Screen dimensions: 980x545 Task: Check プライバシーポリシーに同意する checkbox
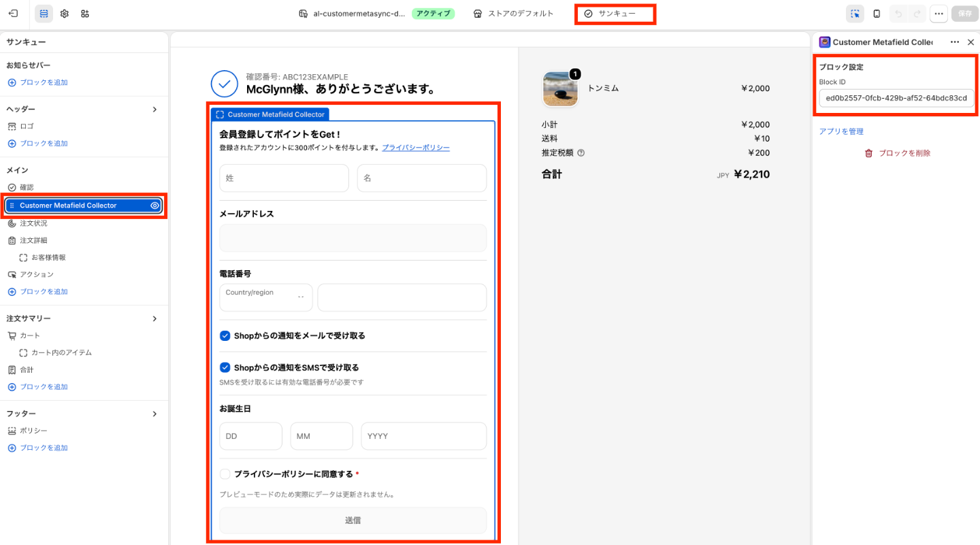[225, 474]
